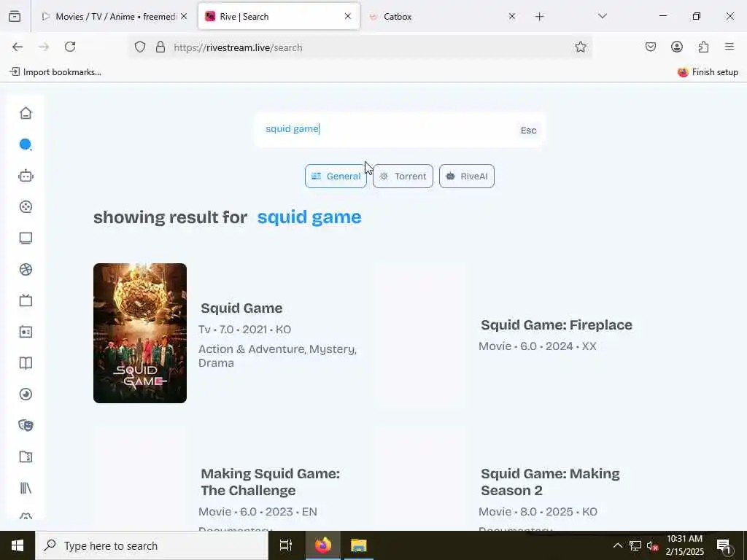Reload the current page

tap(70, 47)
